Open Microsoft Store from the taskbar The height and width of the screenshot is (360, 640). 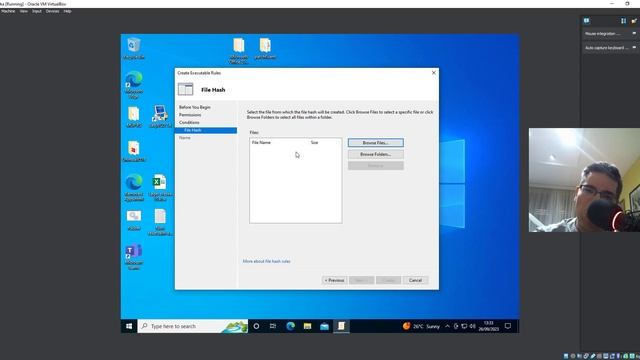pyautogui.click(x=324, y=326)
